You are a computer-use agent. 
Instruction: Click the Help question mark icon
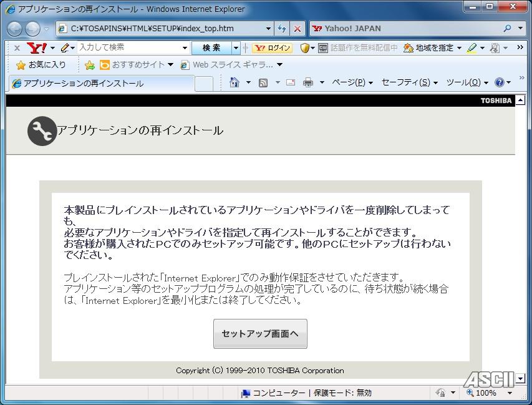pyautogui.click(x=500, y=82)
